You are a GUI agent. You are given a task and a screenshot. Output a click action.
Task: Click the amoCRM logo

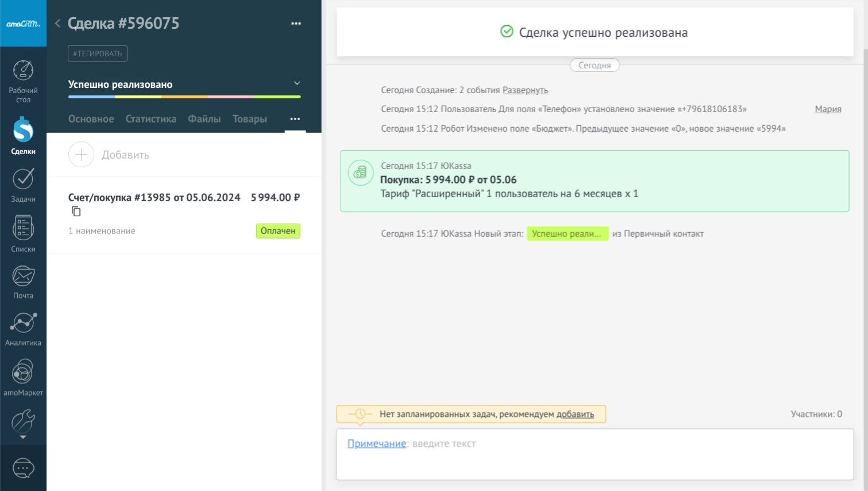coord(23,24)
